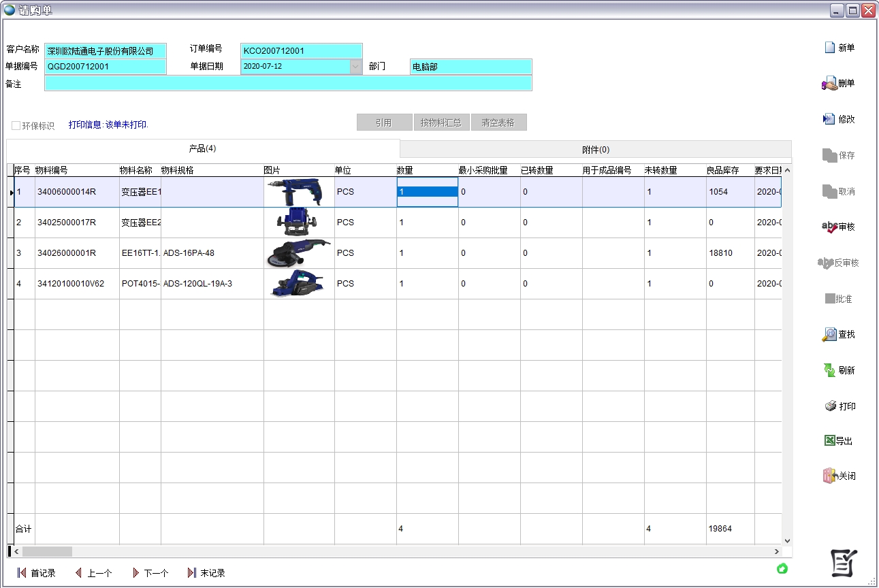This screenshot has width=879, height=588.
Task: Expand the 单据日期 date dropdown
Action: (355, 67)
